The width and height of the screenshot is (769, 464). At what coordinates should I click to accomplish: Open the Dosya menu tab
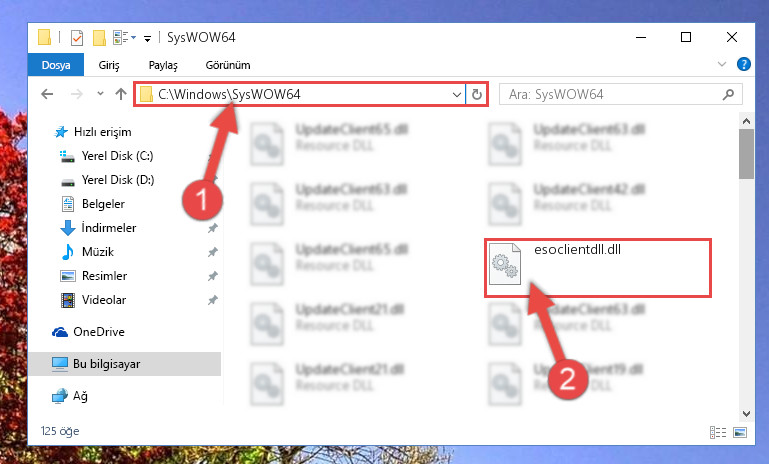56,65
